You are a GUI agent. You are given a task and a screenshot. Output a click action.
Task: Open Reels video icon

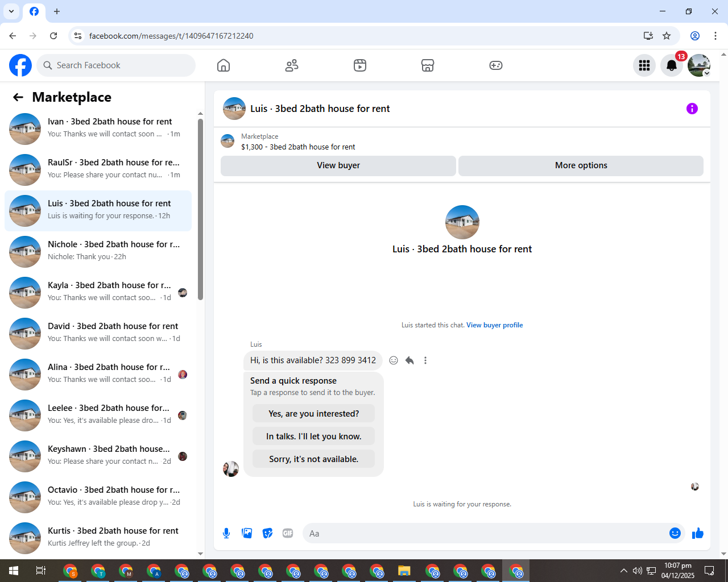click(x=360, y=65)
